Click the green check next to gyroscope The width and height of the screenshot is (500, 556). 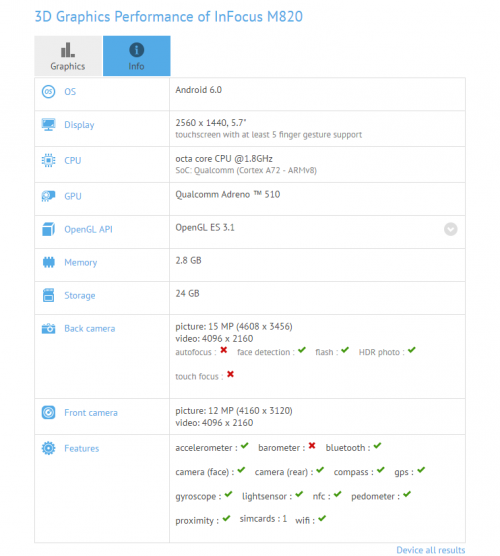(x=228, y=494)
